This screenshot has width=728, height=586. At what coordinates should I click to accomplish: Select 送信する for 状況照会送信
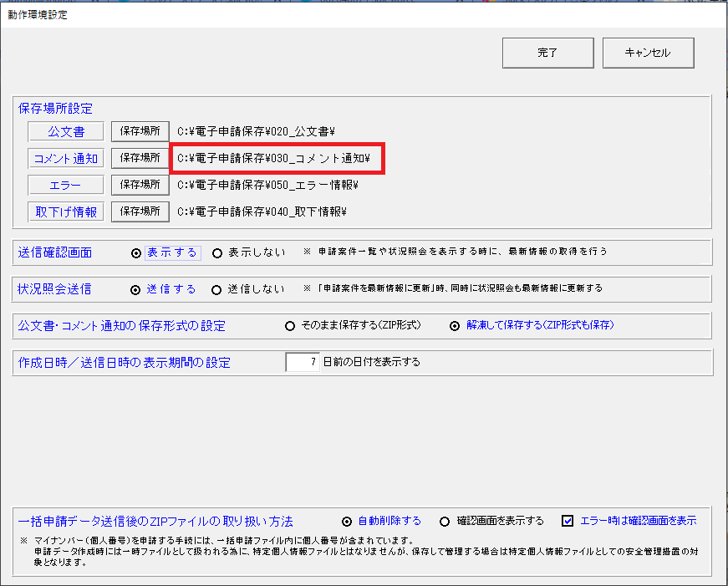point(136,289)
